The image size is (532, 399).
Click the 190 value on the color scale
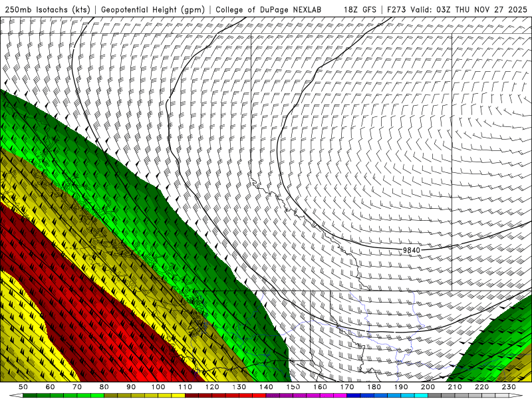401,387
